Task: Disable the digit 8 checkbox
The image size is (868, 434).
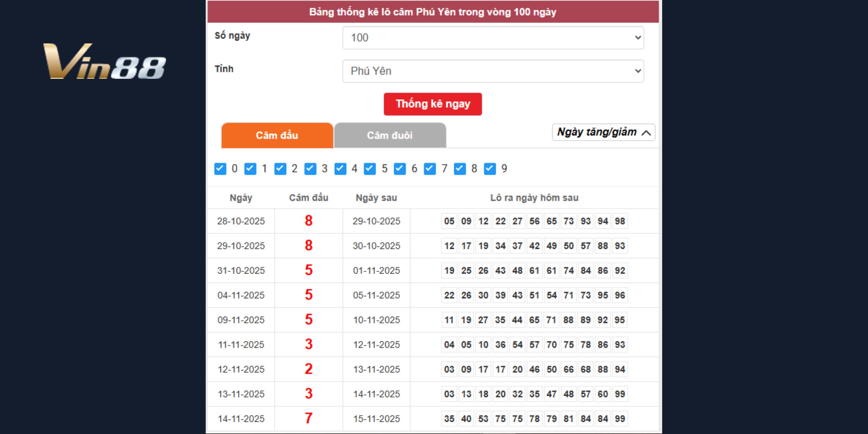Action: 460,169
